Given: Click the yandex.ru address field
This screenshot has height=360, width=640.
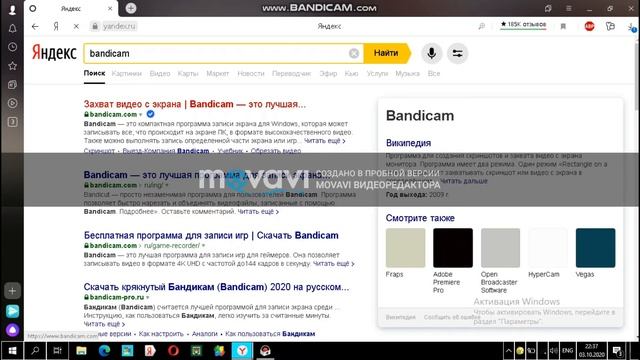Looking at the screenshot, I should coord(119,26).
